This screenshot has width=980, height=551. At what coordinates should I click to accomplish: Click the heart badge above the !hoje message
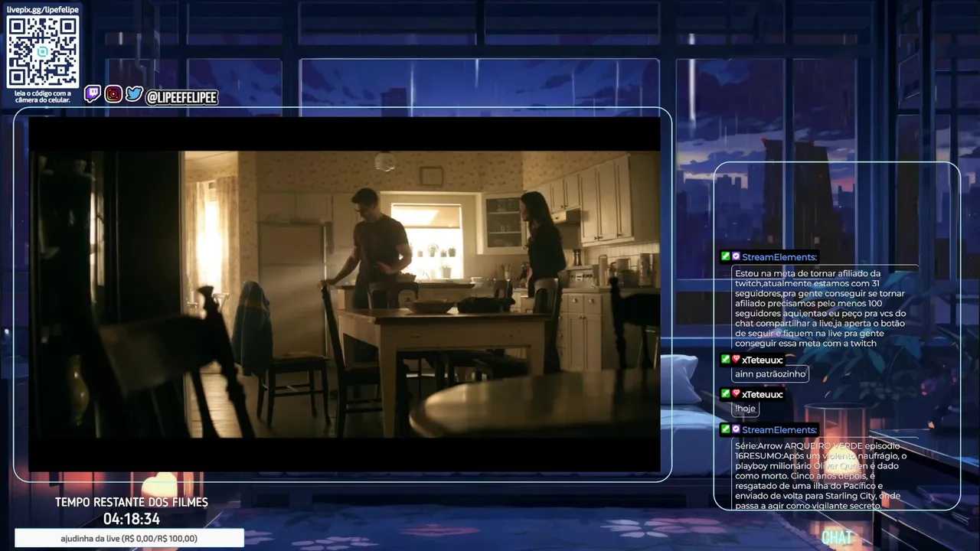(736, 393)
